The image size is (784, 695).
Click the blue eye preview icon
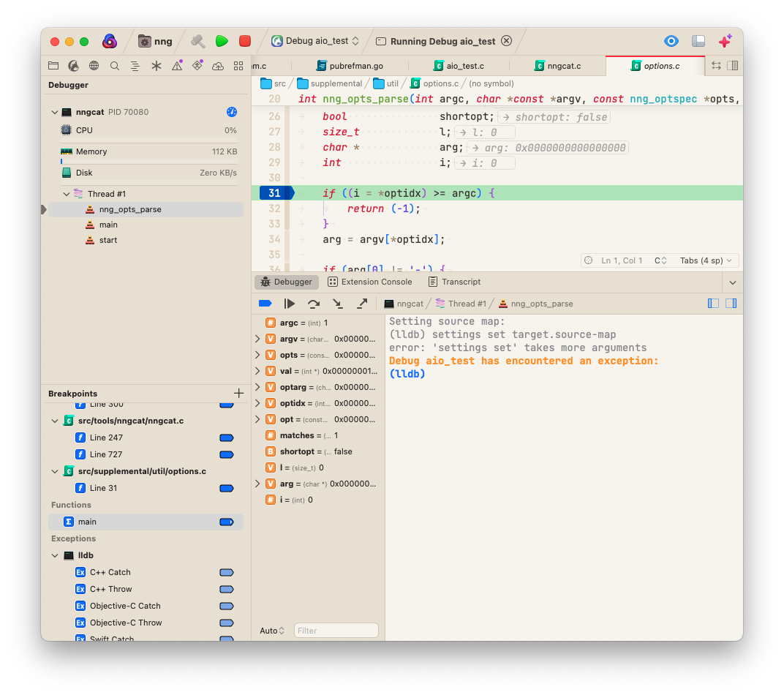click(671, 41)
